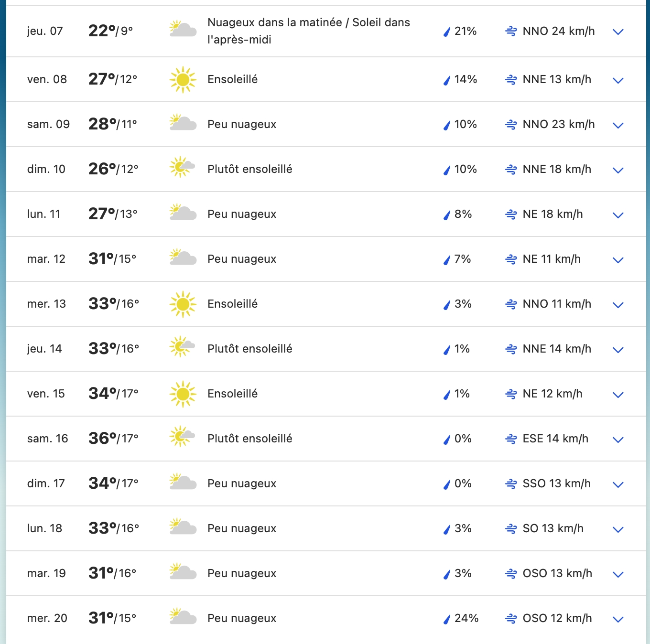Click the NNO 23 km/h wind text

[559, 124]
